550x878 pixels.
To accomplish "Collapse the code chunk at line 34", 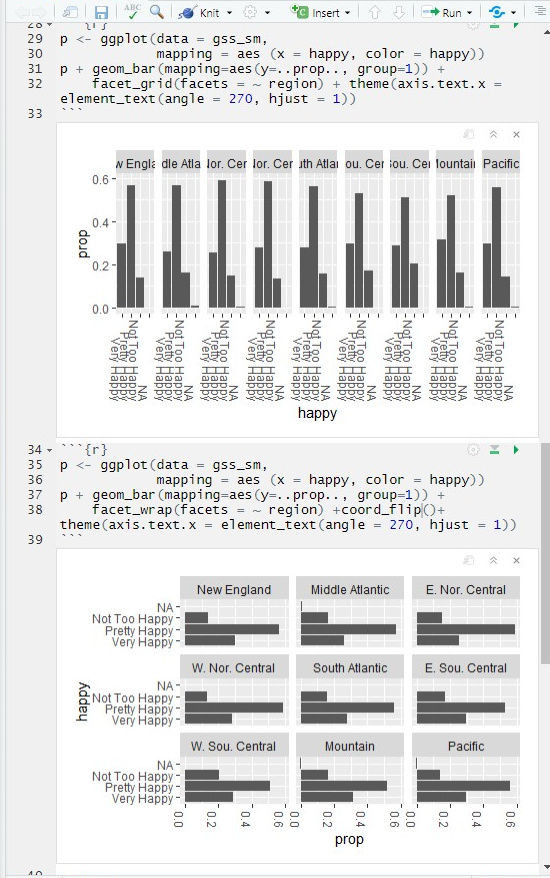I will coord(50,450).
